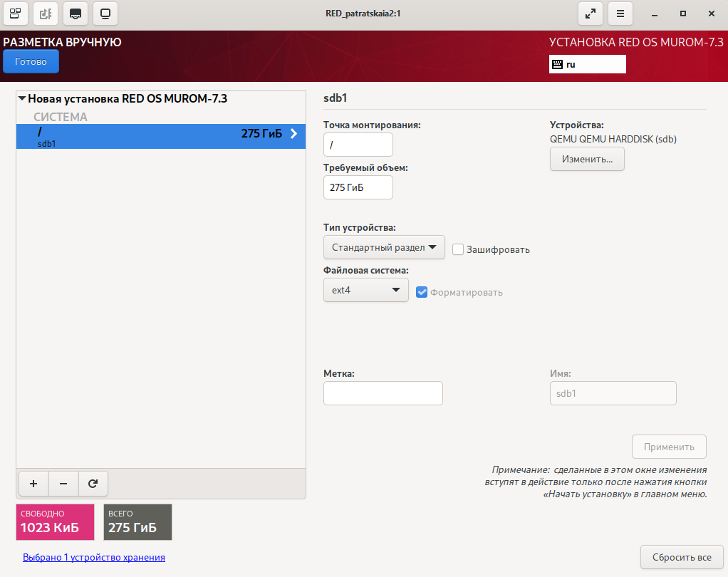Collapse the Новая установка RED OS MUROM-7.3 section
The image size is (728, 577).
coord(22,98)
